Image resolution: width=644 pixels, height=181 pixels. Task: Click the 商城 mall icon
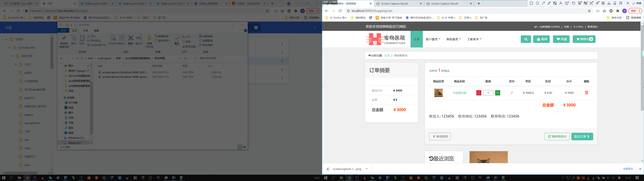[541, 39]
